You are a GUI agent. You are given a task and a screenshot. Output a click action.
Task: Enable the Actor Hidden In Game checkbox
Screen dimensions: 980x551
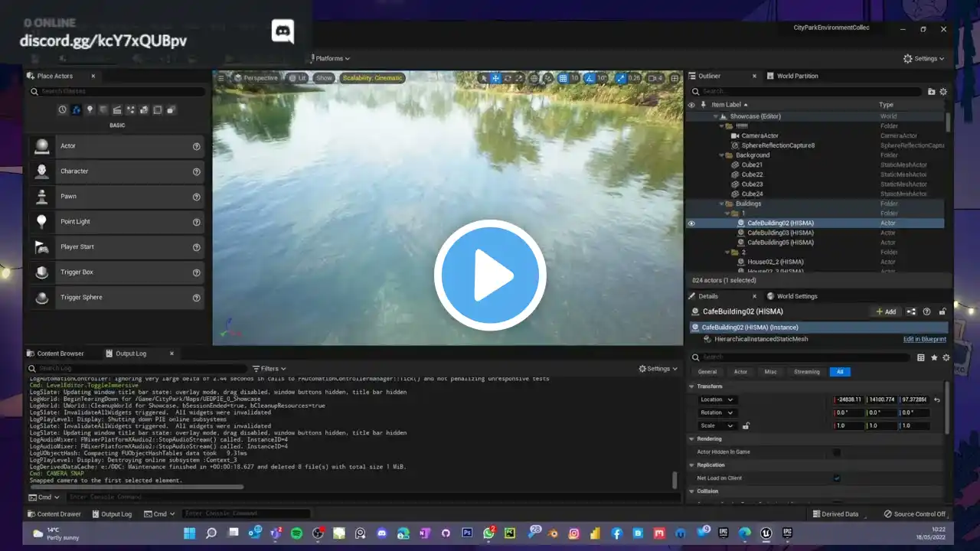[836, 452]
